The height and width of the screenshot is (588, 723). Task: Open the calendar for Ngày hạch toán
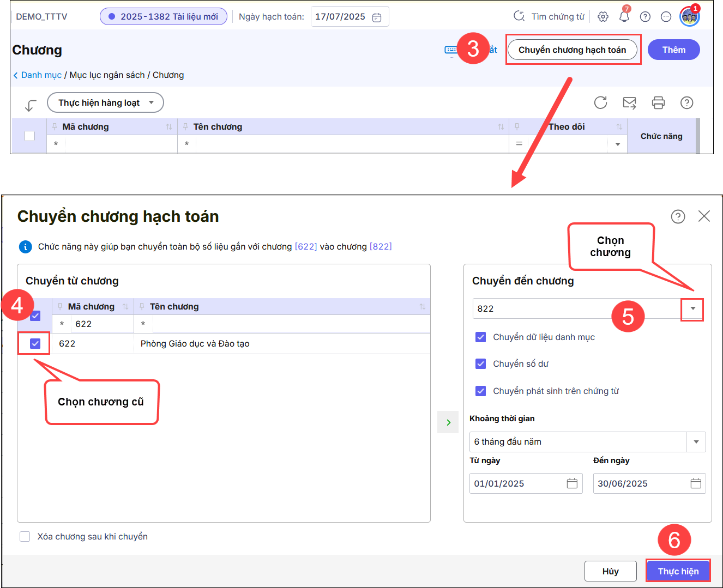click(x=377, y=17)
